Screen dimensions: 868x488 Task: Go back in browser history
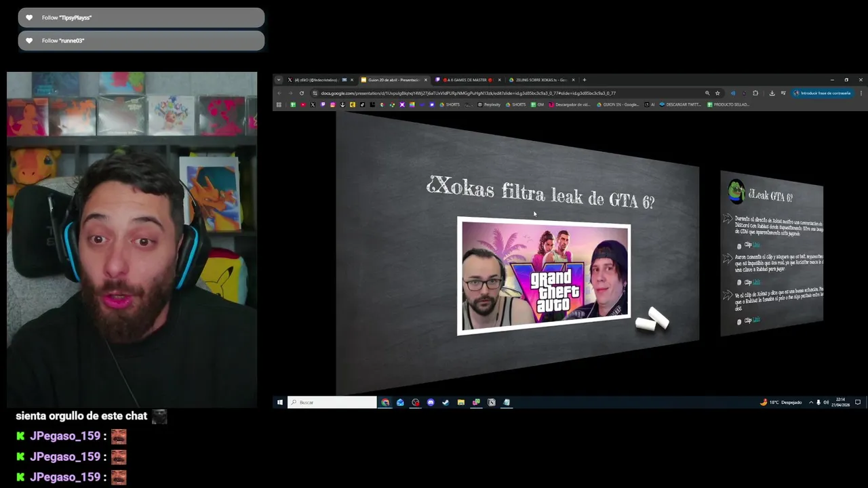[x=279, y=93]
